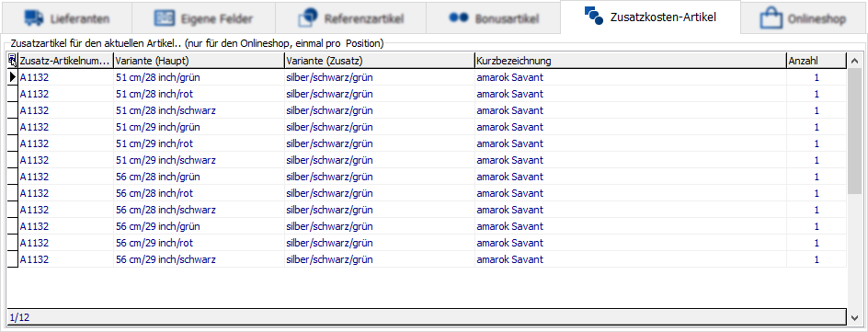Open the Referenzartikel tab
868x332 pixels.
350,18
